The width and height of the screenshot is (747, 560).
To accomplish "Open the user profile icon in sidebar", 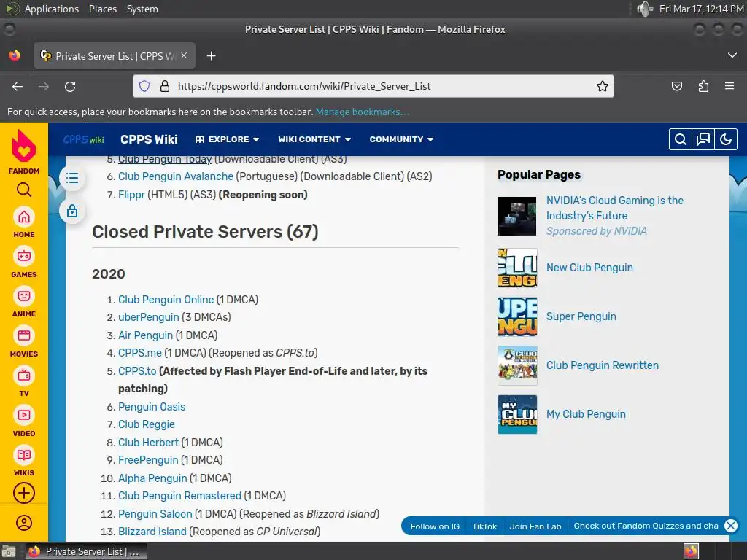I will 24,523.
